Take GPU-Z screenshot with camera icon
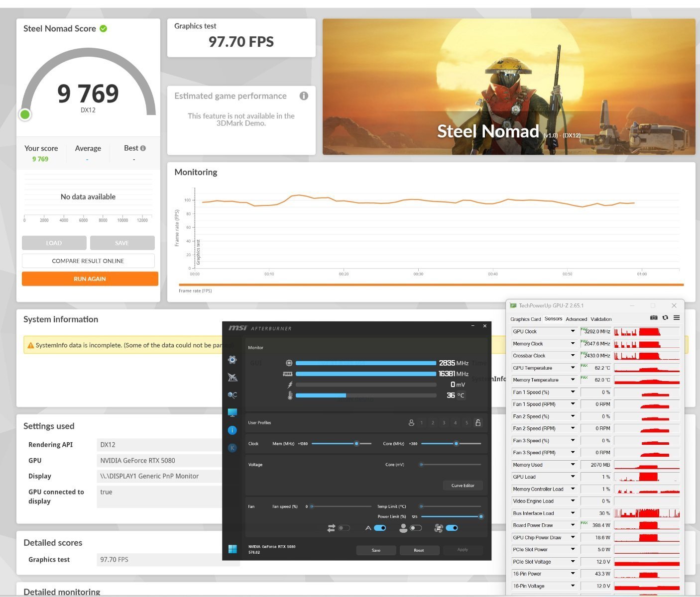This screenshot has height=597, width=700. coord(654,318)
